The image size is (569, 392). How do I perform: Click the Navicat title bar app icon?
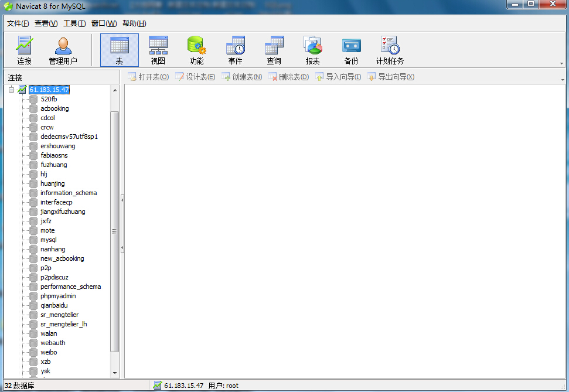[8, 6]
